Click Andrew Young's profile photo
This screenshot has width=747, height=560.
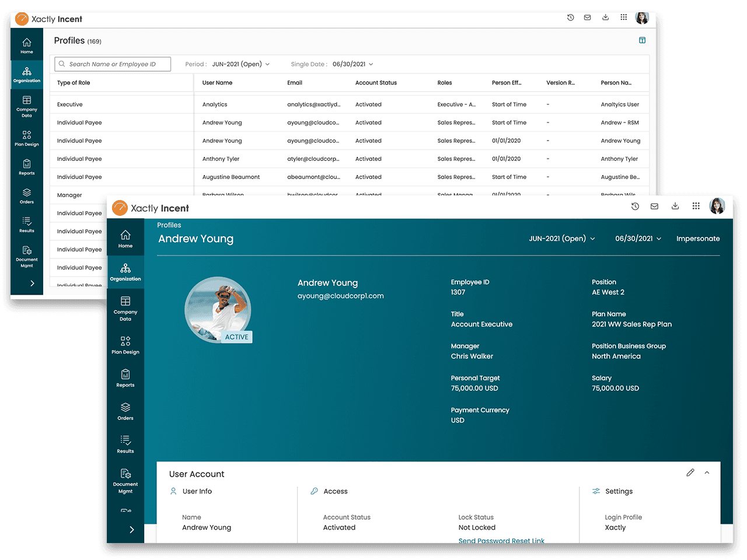pos(218,310)
